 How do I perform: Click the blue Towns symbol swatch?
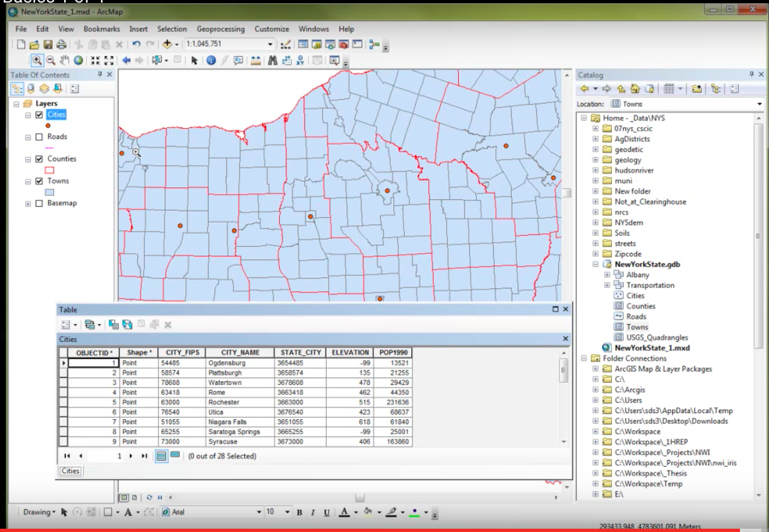point(49,192)
